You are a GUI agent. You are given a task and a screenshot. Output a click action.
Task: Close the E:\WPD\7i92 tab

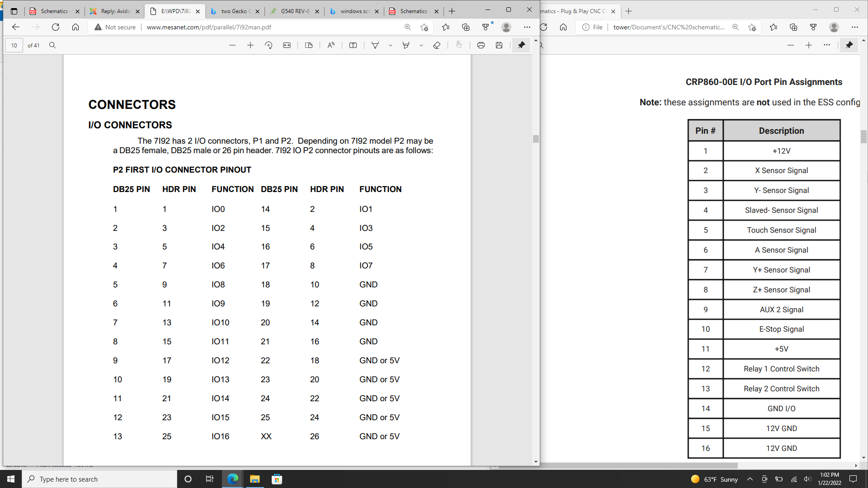[198, 11]
